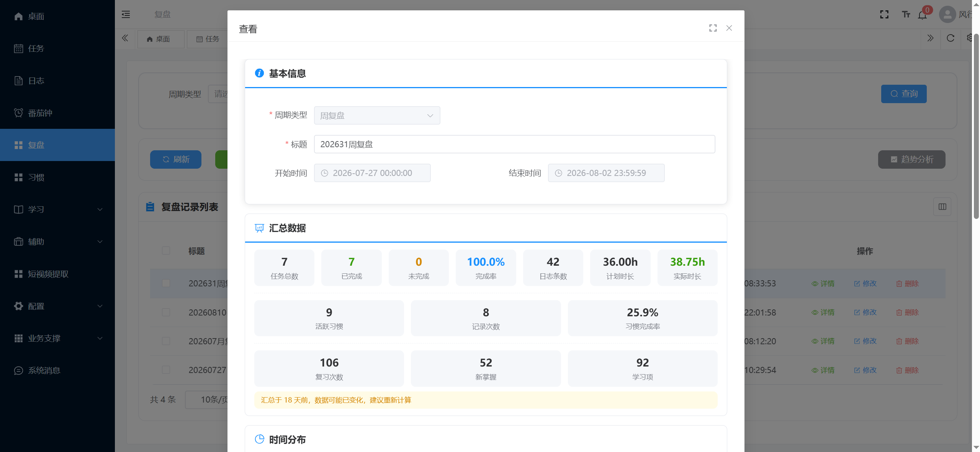The height and width of the screenshot is (452, 980).
Task: Switch to the 任务 tab
Action: pos(207,39)
